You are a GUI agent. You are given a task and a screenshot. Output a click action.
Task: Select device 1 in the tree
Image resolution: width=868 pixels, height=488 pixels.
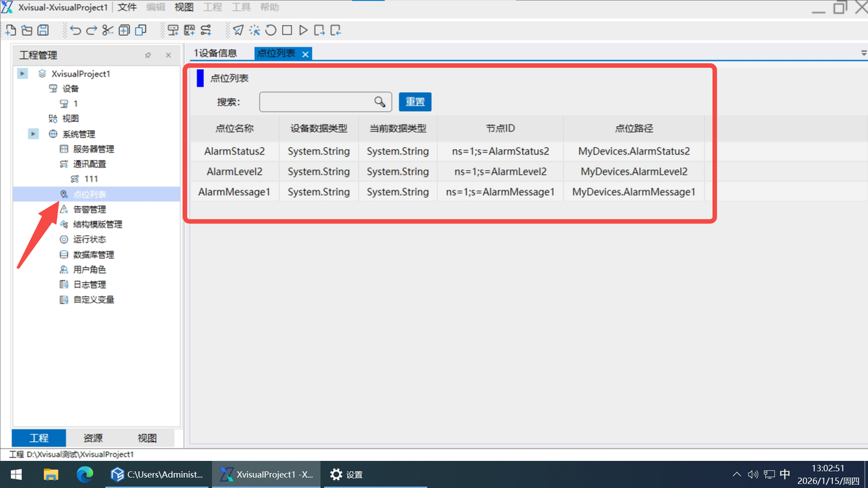point(75,104)
